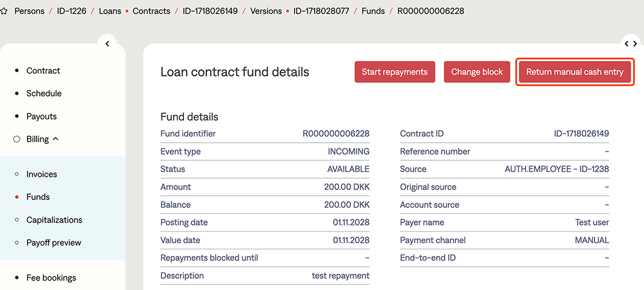Collapse the Billing section chevron

56,139
